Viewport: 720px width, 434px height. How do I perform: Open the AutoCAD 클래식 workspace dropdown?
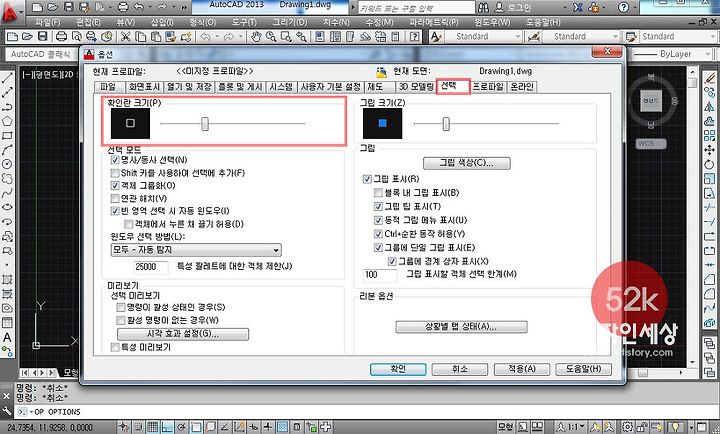tap(41, 54)
